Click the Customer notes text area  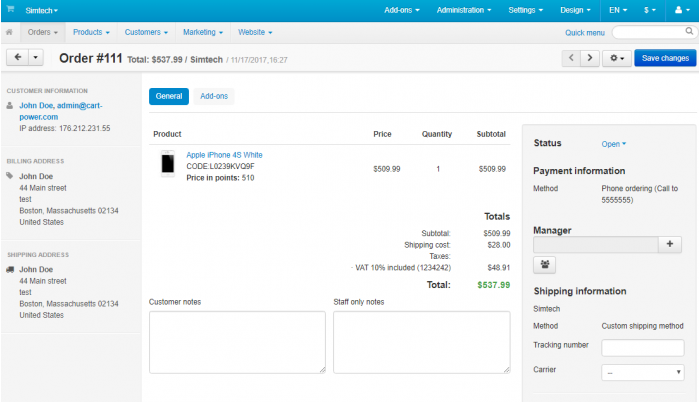pos(237,342)
